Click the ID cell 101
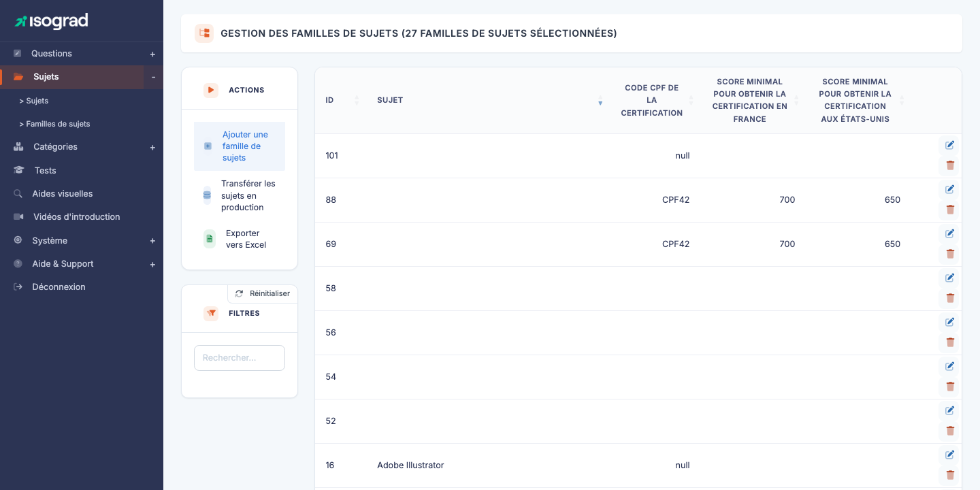Screen dimensions: 980x490 point(332,156)
